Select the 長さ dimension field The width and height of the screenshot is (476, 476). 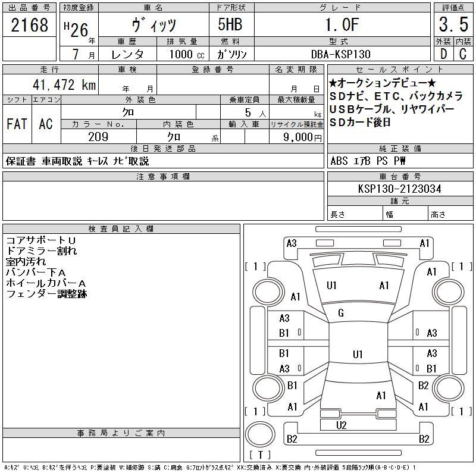tap(355, 214)
